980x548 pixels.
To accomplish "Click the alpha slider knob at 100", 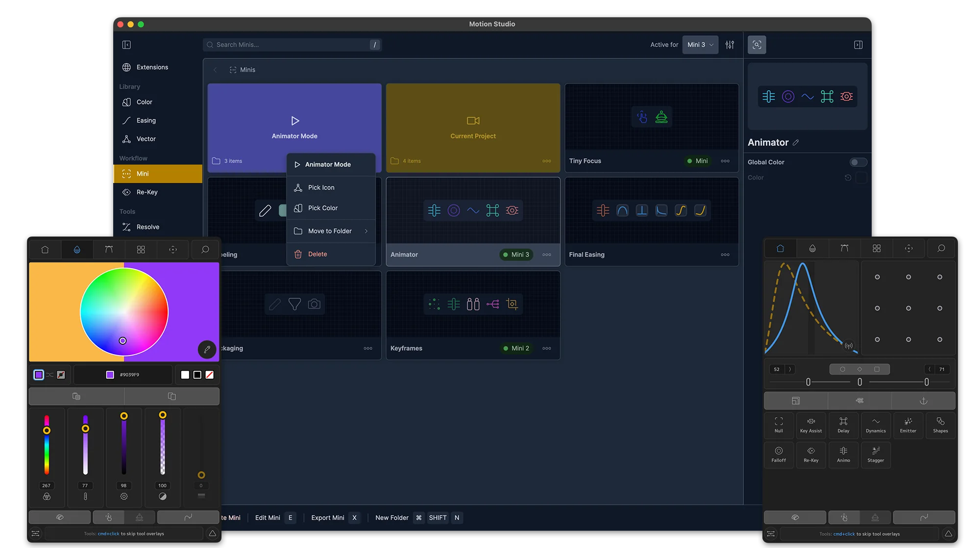I will pos(163,415).
